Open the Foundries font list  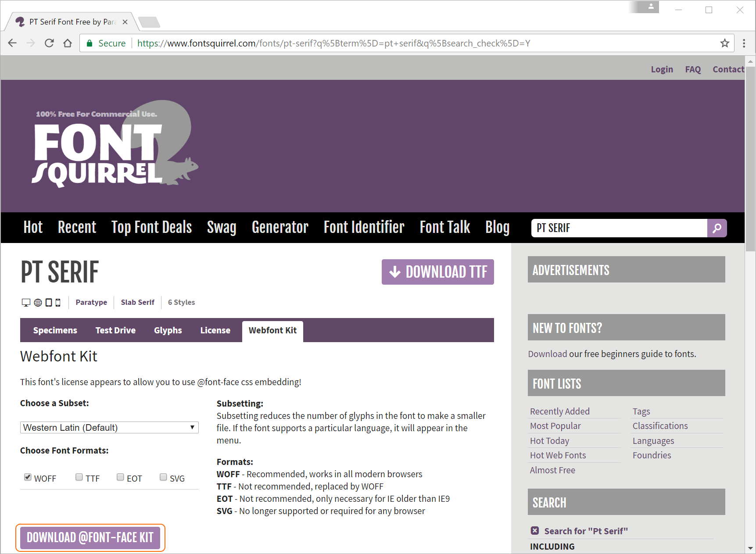pos(652,455)
